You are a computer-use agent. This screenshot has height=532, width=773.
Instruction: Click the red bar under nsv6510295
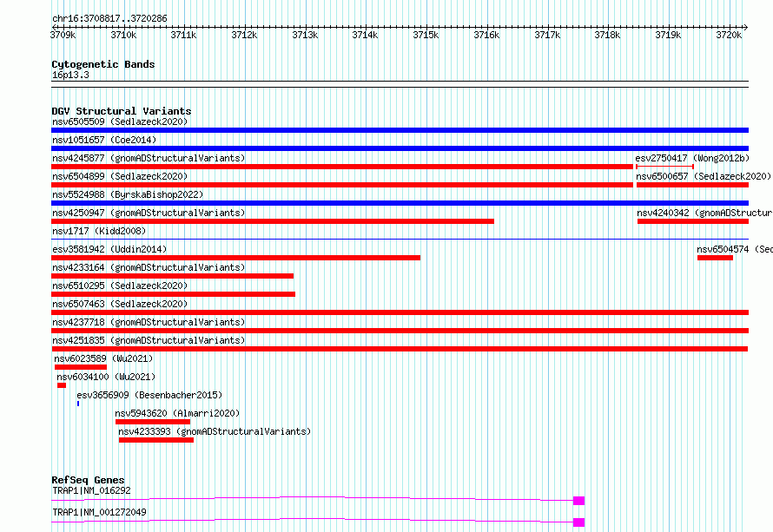click(173, 294)
